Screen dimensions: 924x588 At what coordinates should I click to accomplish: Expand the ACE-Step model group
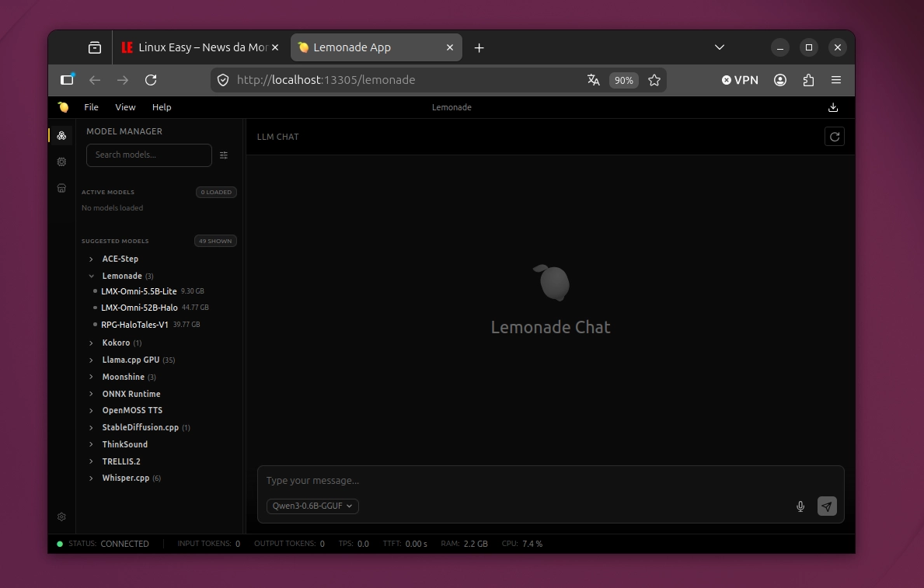tap(91, 259)
